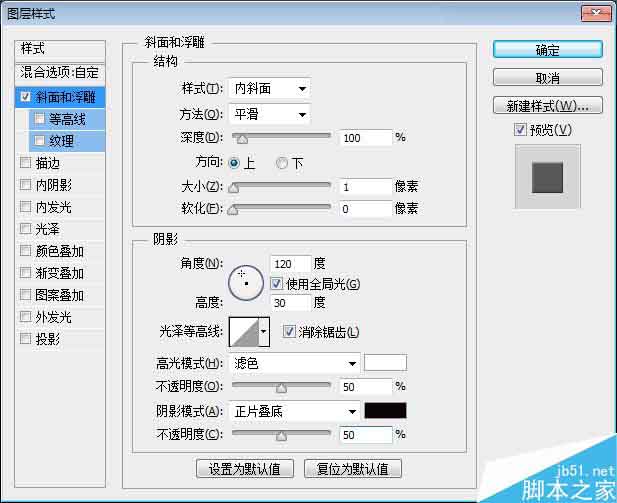Click the shadow 不透明度(C) slider handle
The image size is (617, 503).
point(281,436)
